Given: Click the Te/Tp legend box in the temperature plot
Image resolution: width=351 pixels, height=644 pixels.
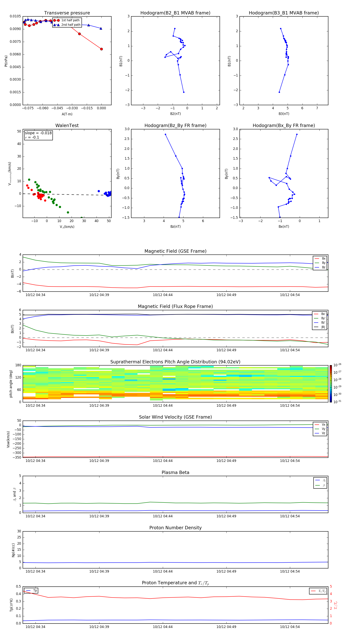Looking at the screenshot, I should [318, 591].
